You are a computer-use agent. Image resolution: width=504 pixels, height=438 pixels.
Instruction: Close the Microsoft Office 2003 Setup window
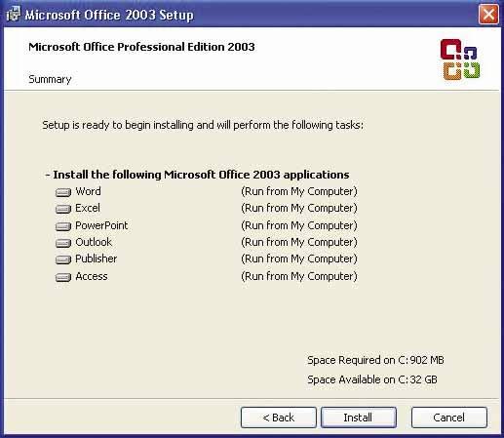(488, 15)
